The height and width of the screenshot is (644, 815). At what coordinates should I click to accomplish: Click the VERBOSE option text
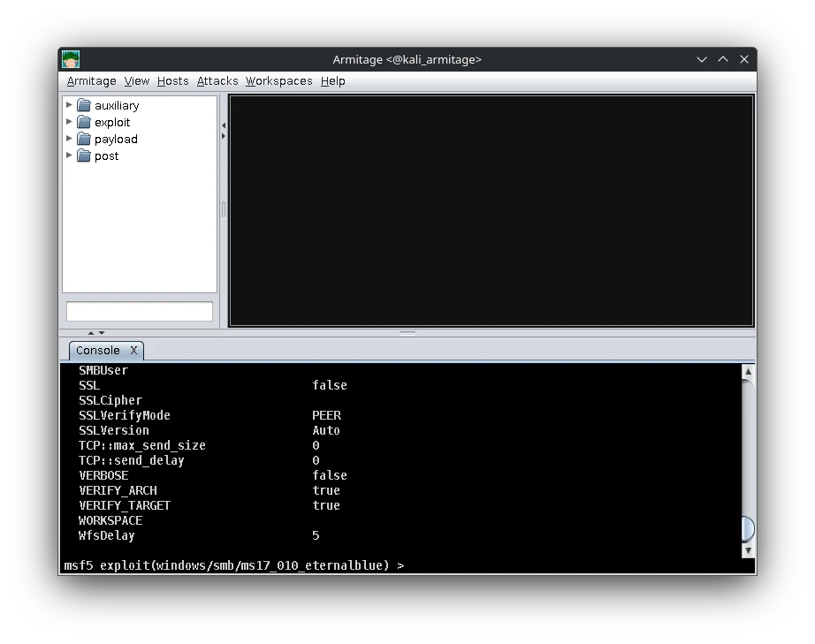coord(103,476)
